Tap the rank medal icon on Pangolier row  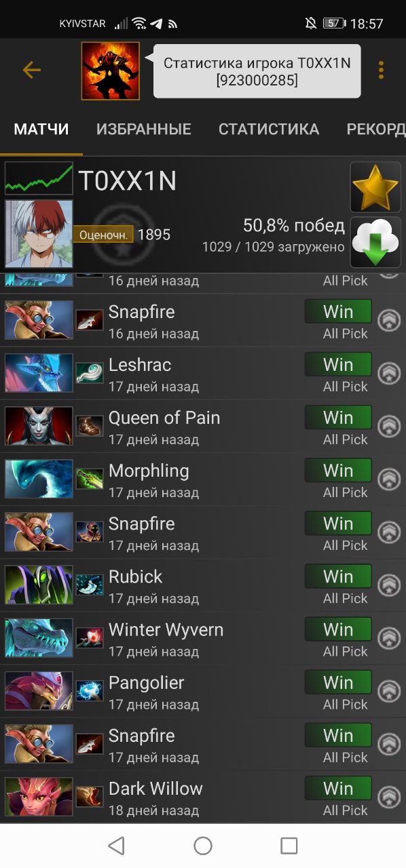click(x=389, y=691)
